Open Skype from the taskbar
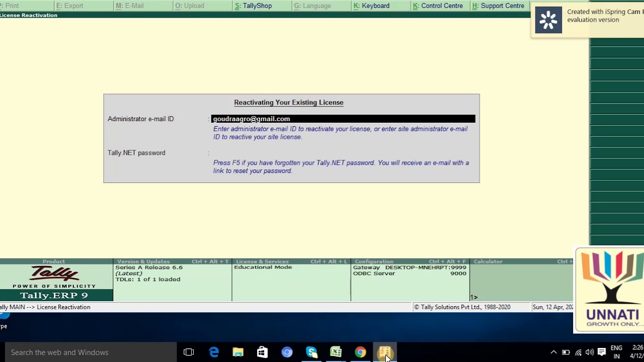The image size is (644, 362). click(x=311, y=352)
